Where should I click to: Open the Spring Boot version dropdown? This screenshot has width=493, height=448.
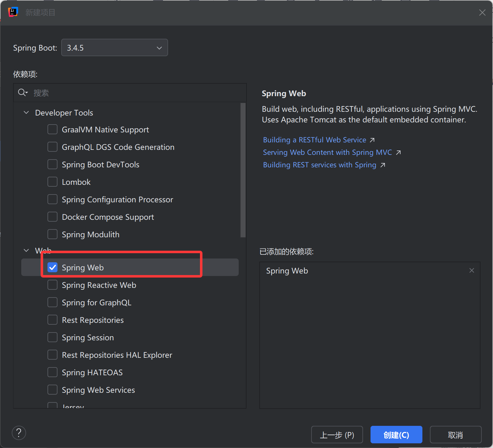point(115,47)
